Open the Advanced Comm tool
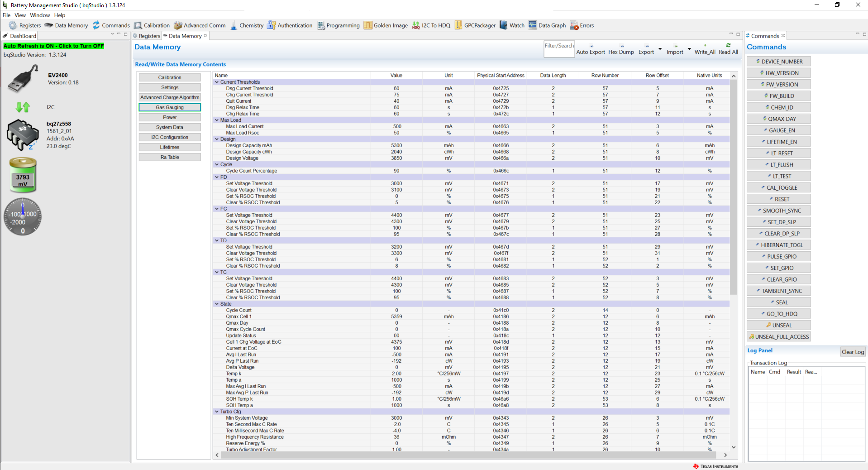Viewport: 868px width, 470px height. click(x=204, y=25)
